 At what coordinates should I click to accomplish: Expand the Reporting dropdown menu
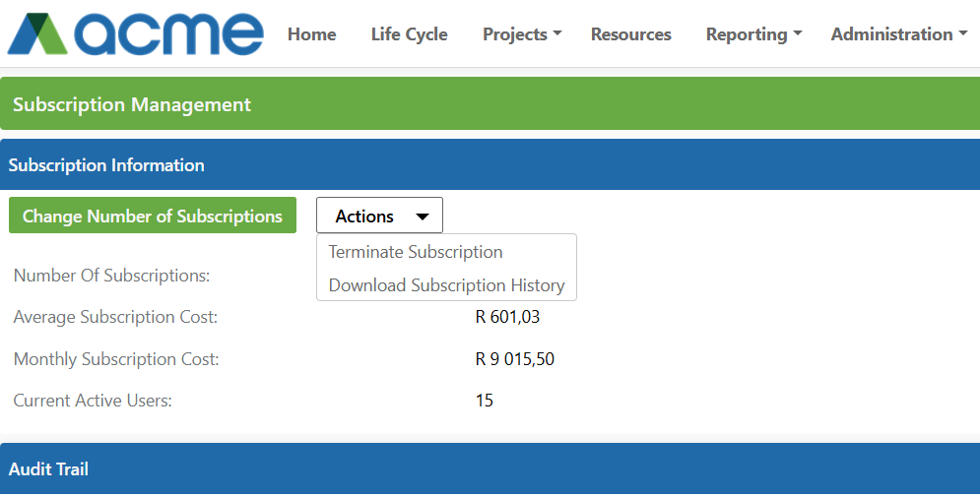[753, 34]
